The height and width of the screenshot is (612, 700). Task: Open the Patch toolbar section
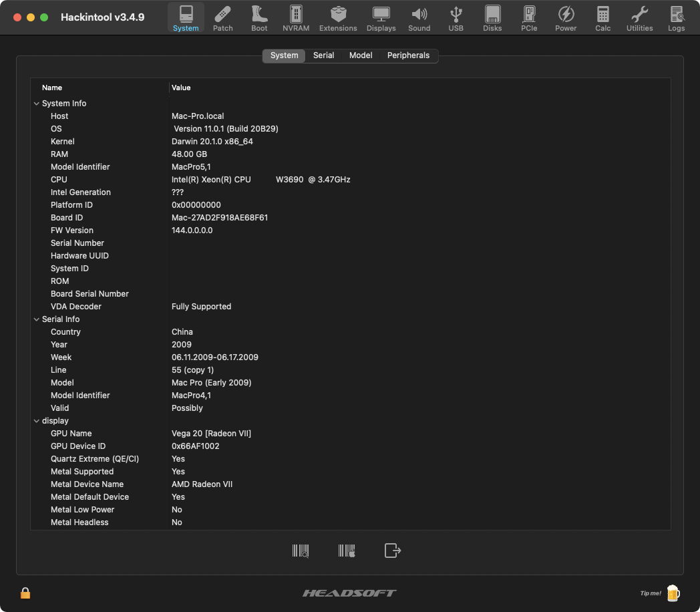click(223, 18)
